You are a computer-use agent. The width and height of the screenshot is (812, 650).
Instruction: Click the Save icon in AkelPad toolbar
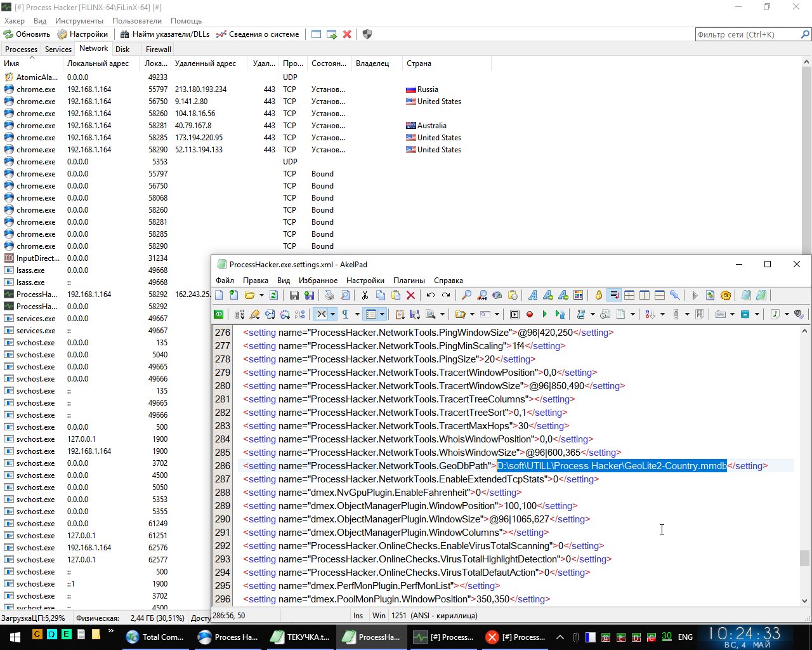[294, 295]
